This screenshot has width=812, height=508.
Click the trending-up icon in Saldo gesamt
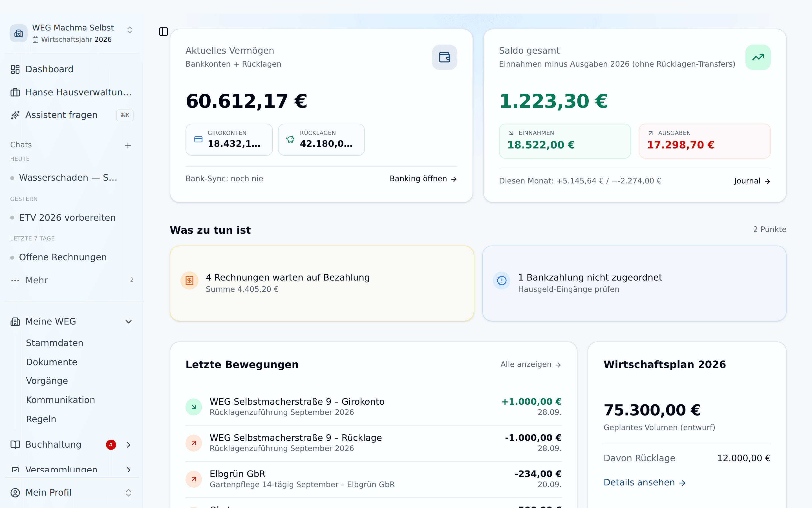(758, 57)
